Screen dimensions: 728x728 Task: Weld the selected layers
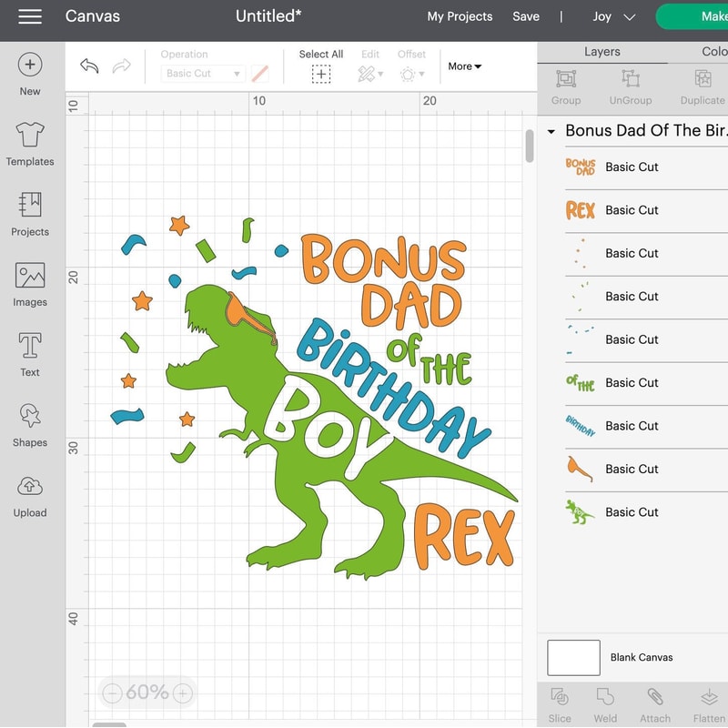click(606, 703)
